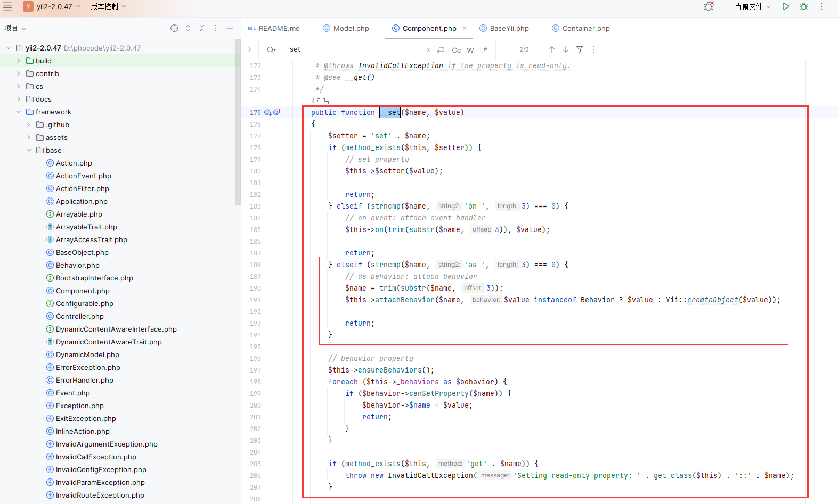
Task: Open the search filter funnel icon
Action: [x=580, y=49]
